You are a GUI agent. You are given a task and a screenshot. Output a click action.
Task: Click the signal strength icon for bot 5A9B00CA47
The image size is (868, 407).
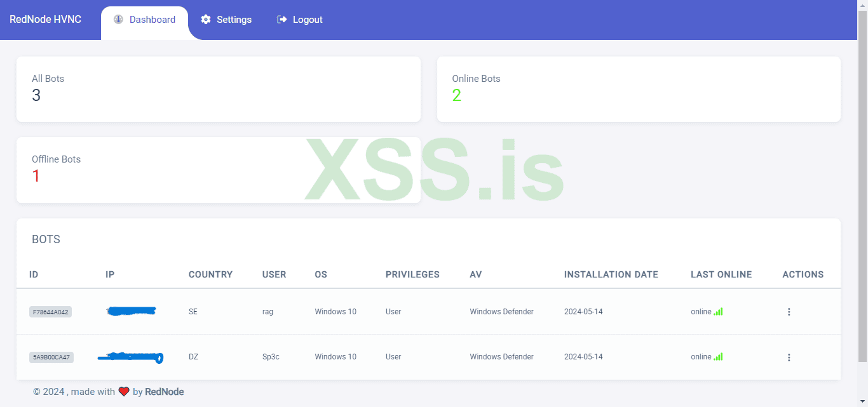tap(718, 357)
